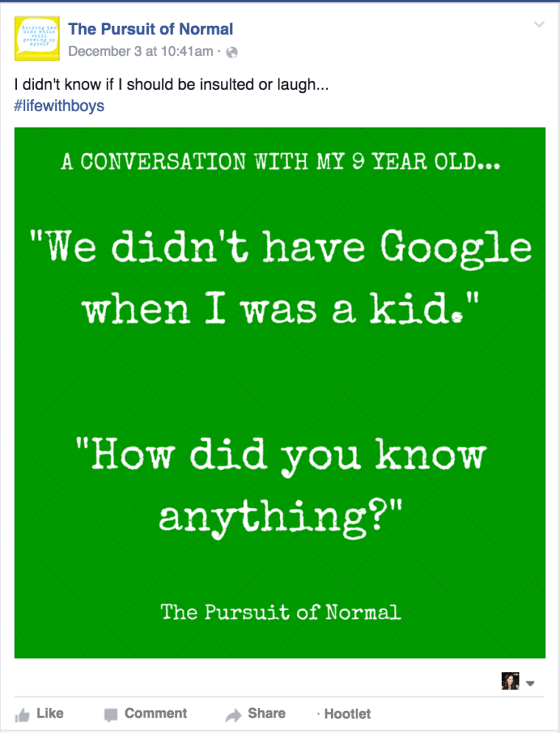
Task: Click the "I didn't know" post caption text
Action: pyautogui.click(x=172, y=85)
